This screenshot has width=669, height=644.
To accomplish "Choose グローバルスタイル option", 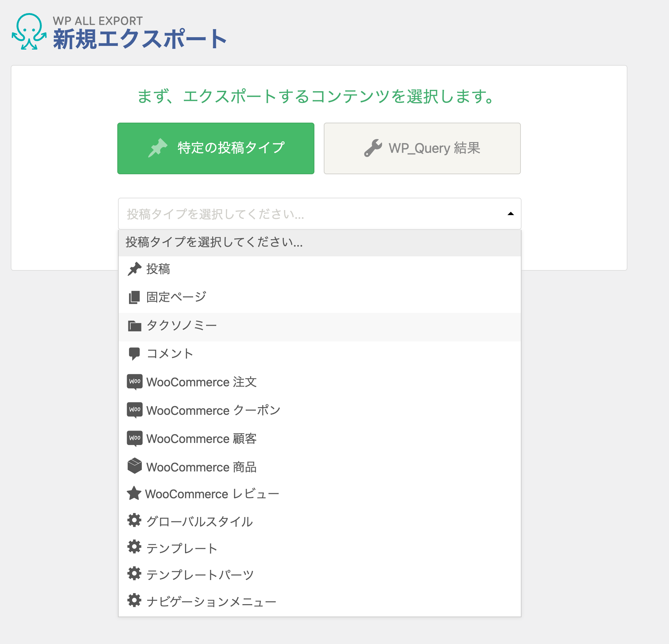I will click(319, 521).
